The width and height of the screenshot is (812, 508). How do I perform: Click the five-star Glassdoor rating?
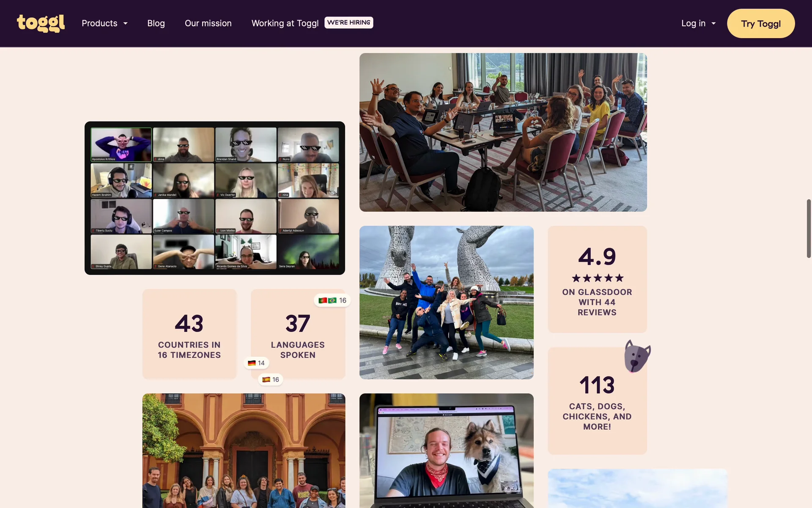pyautogui.click(x=597, y=278)
